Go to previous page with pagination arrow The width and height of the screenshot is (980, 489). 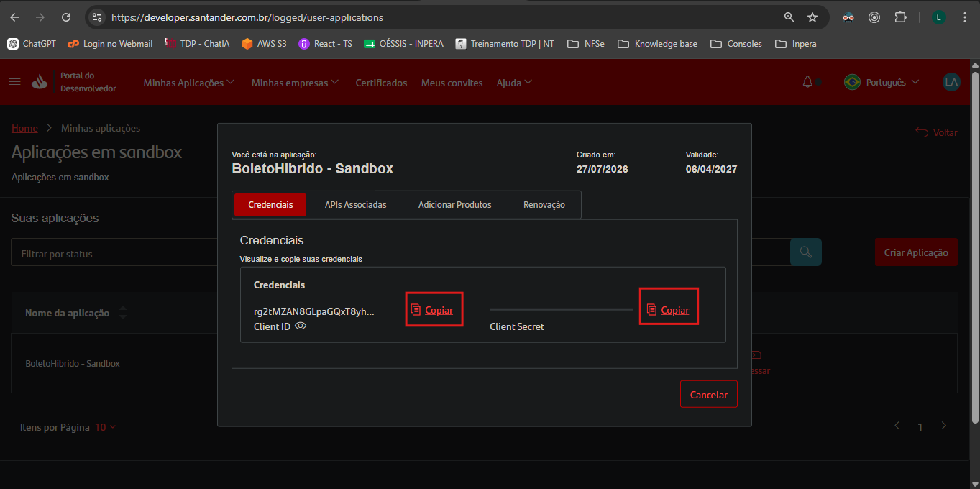click(x=897, y=426)
